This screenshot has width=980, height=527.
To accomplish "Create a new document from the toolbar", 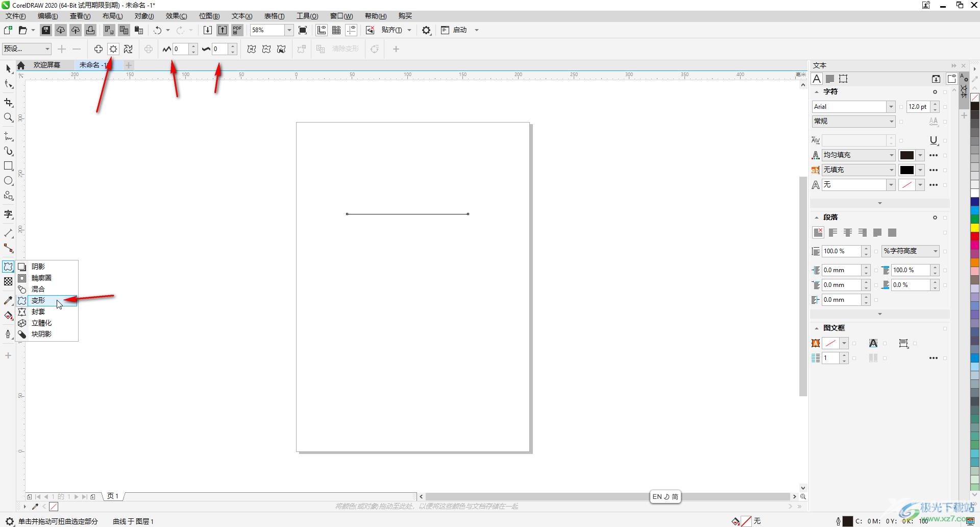I will 8,30.
